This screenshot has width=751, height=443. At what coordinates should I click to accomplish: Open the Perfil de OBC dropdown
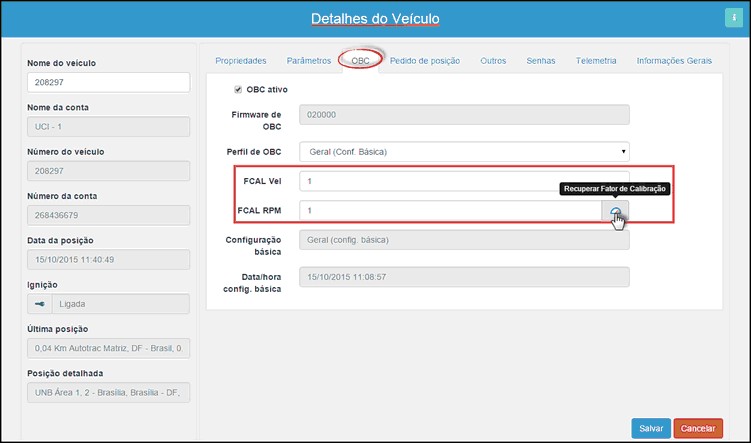coord(464,152)
